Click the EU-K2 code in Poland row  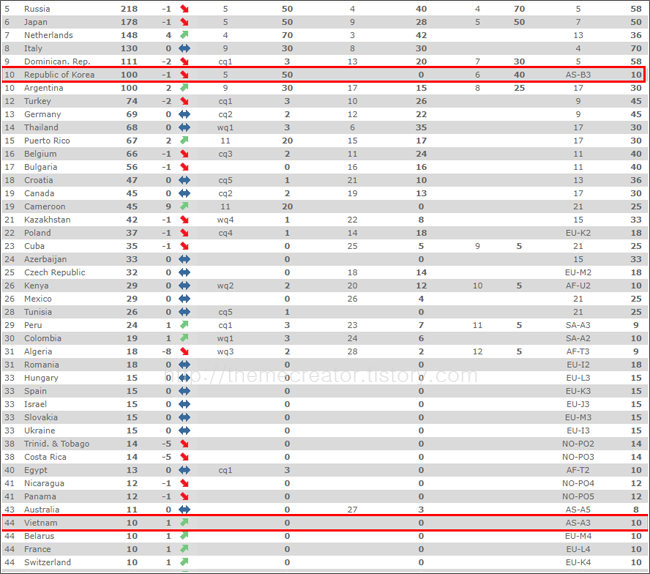[x=578, y=233]
